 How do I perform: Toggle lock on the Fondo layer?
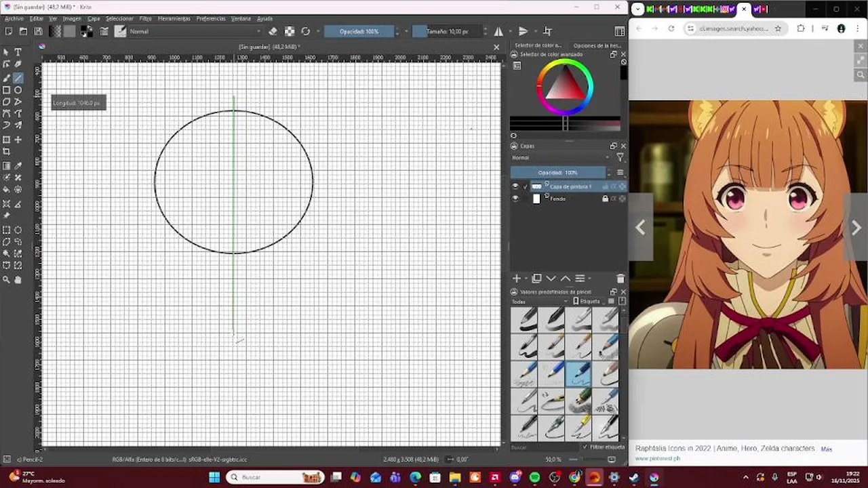pyautogui.click(x=605, y=199)
